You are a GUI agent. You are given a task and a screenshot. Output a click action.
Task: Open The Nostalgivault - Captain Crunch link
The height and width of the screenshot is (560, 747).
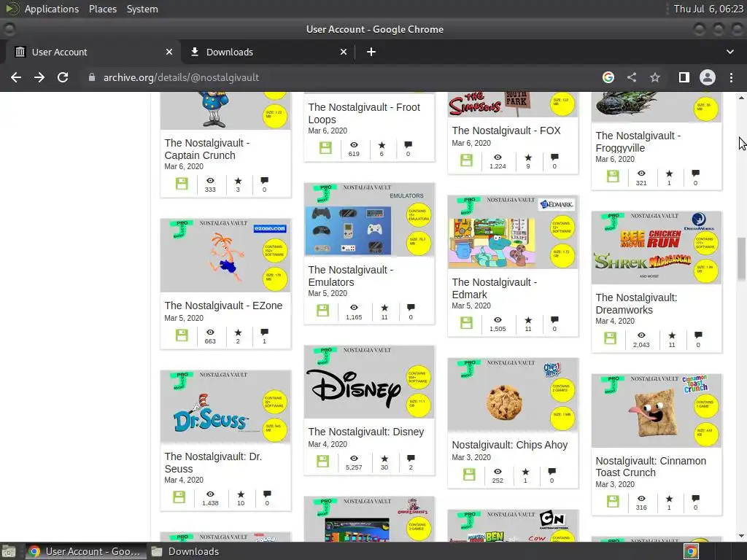pyautogui.click(x=206, y=149)
